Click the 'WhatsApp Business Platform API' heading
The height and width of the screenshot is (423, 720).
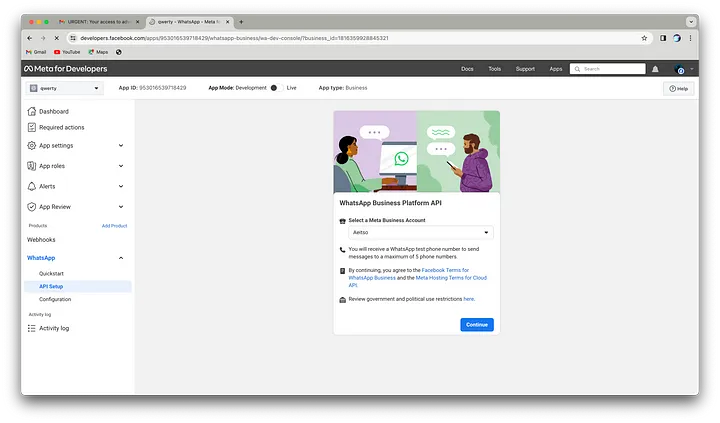click(390, 203)
